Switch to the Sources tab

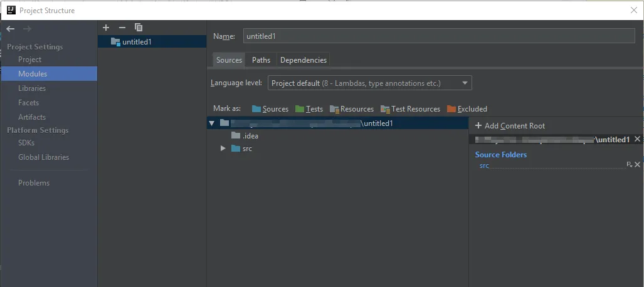229,60
